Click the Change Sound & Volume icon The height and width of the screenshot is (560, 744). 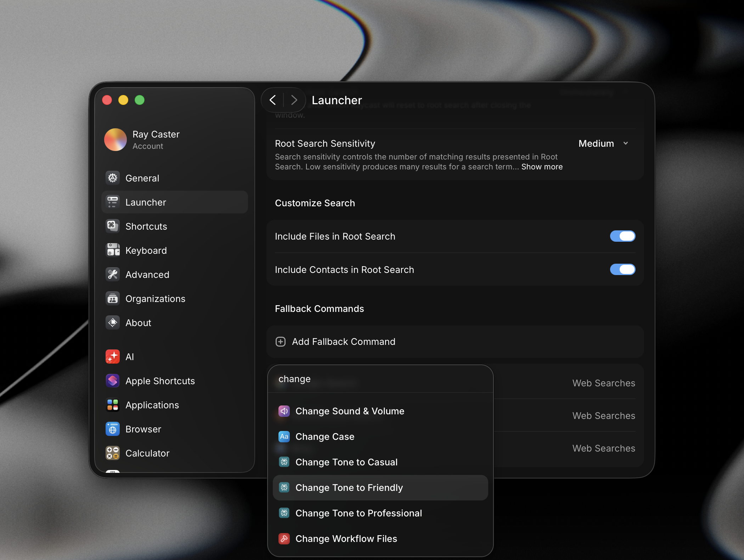[x=284, y=411]
